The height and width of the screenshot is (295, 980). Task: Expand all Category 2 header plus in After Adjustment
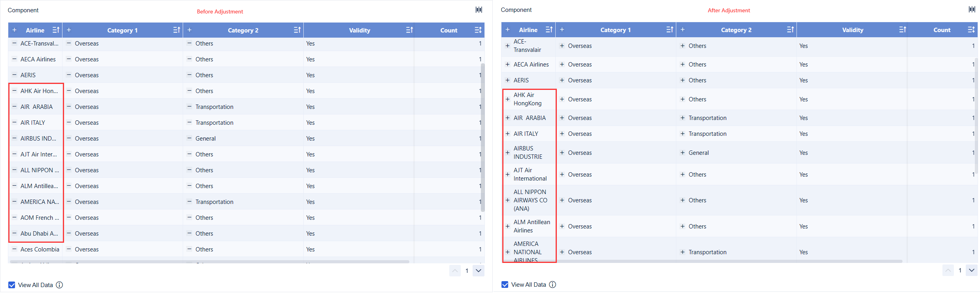[683, 30]
